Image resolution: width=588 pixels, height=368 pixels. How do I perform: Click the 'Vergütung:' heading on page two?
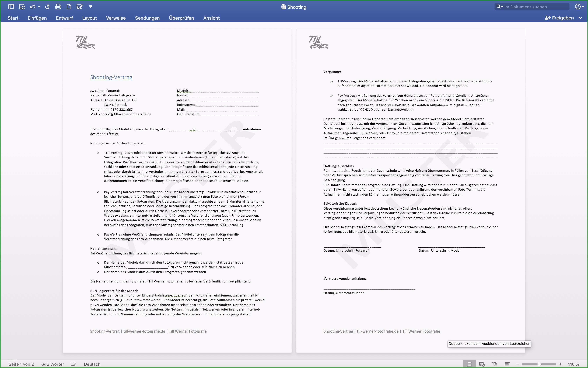click(332, 72)
